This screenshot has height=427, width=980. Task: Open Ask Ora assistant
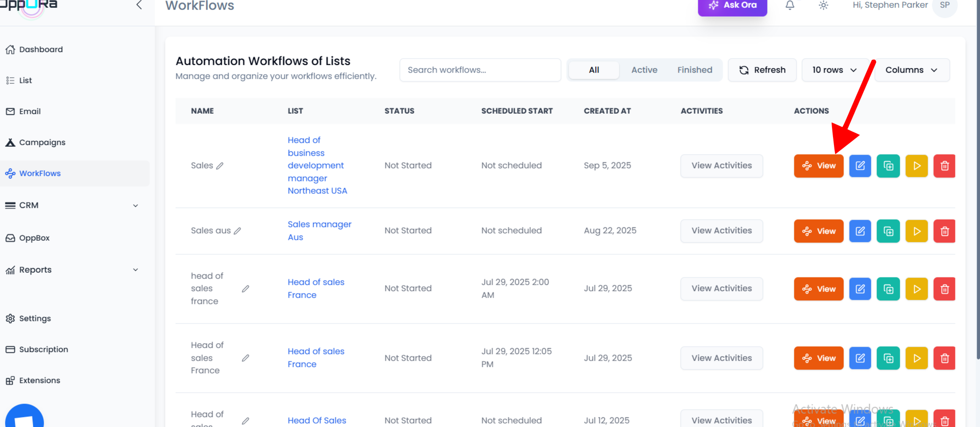[732, 6]
